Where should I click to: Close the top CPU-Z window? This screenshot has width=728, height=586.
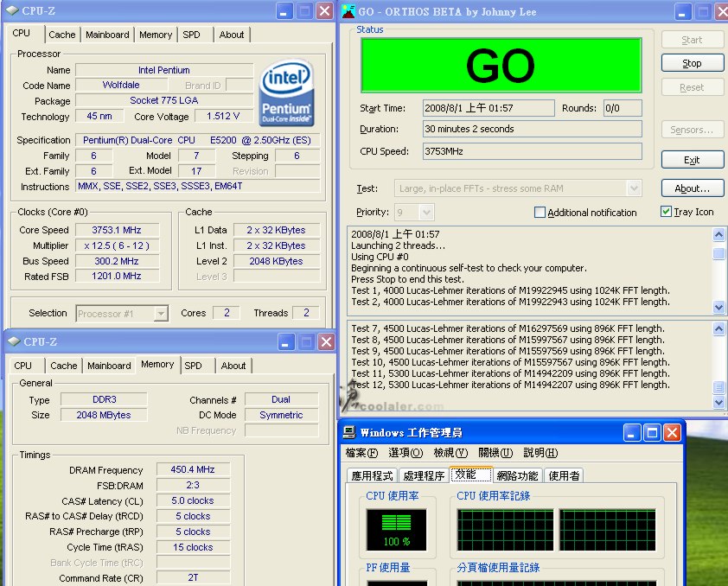tap(324, 10)
